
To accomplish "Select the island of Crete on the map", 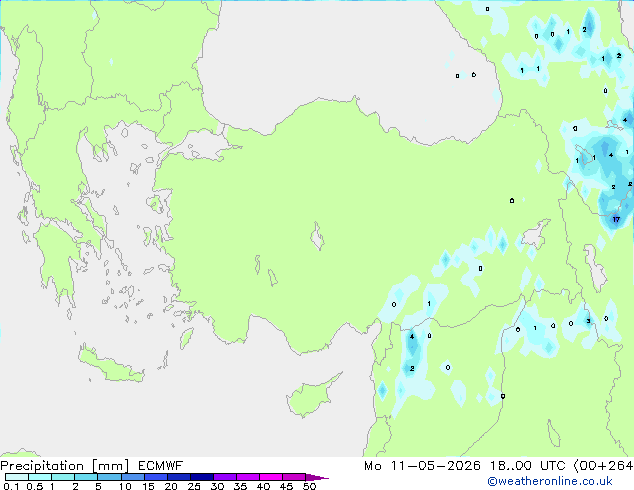I will coord(111,366).
